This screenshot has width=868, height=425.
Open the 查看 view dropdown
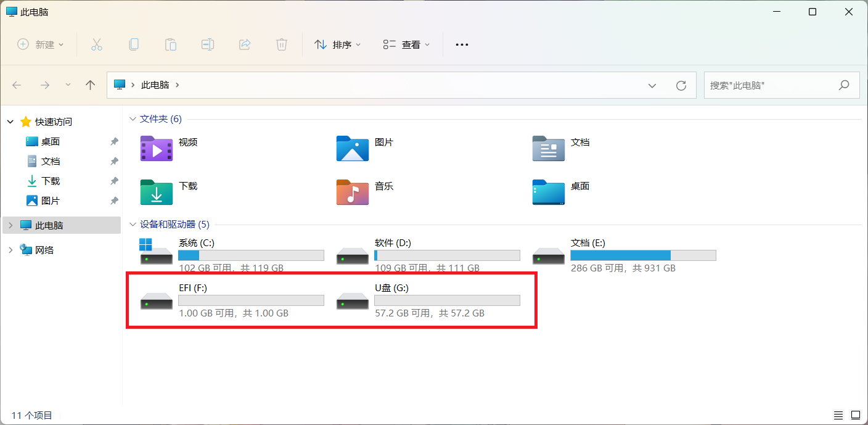(x=406, y=44)
